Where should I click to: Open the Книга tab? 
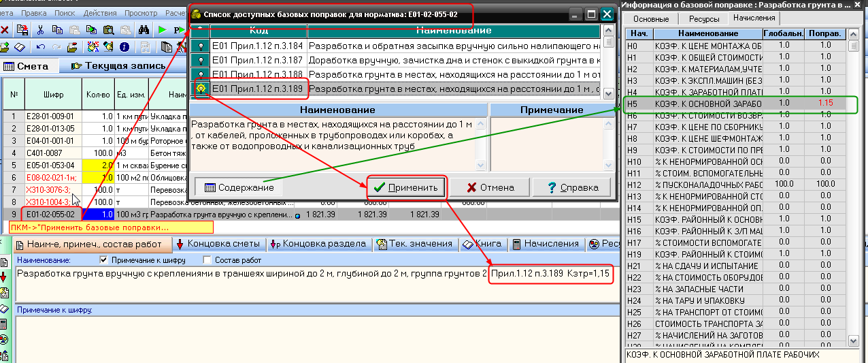(482, 244)
